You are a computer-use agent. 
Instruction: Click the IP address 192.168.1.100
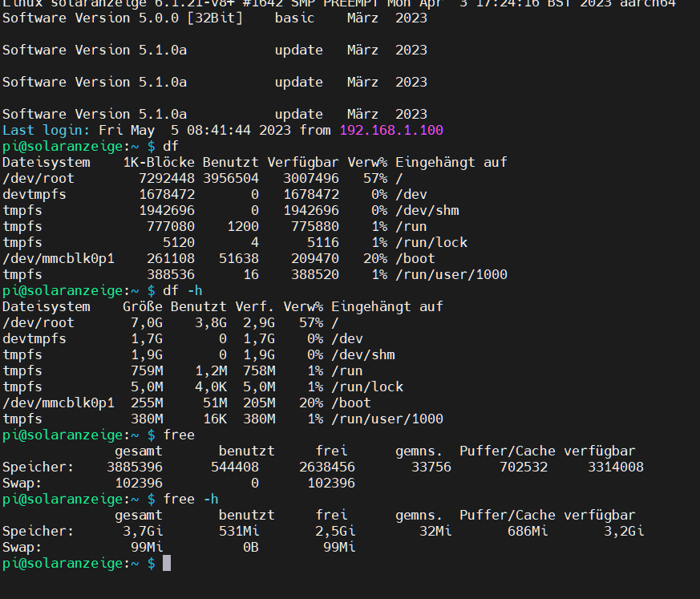(391, 130)
